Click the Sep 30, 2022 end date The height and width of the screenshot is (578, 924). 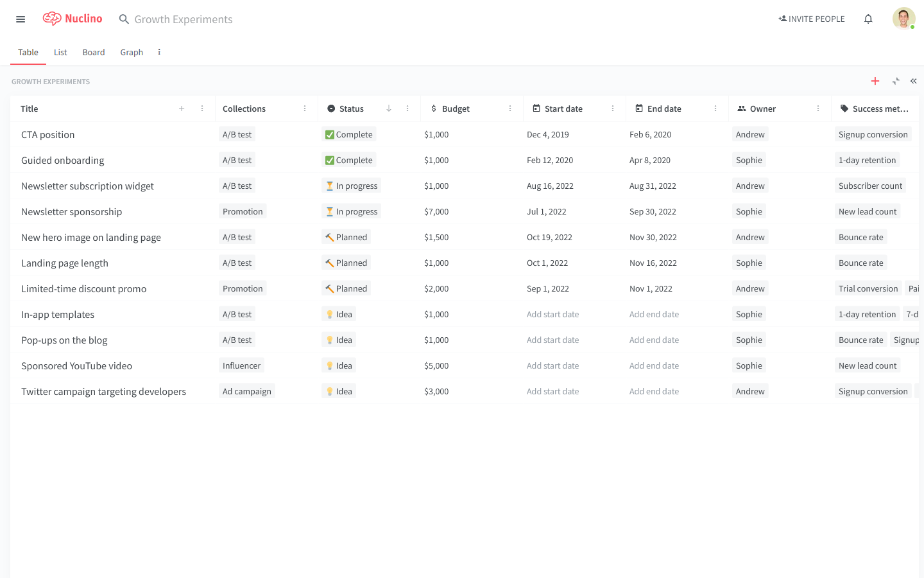point(653,211)
